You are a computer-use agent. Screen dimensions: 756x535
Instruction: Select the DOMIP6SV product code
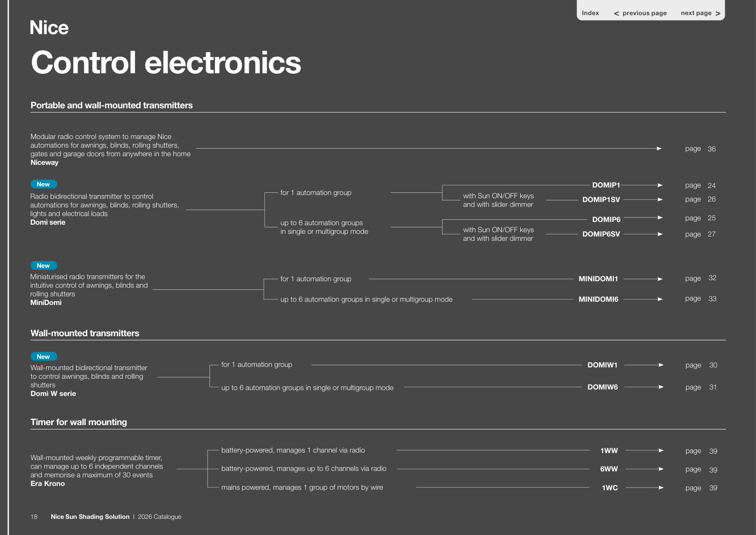(601, 234)
